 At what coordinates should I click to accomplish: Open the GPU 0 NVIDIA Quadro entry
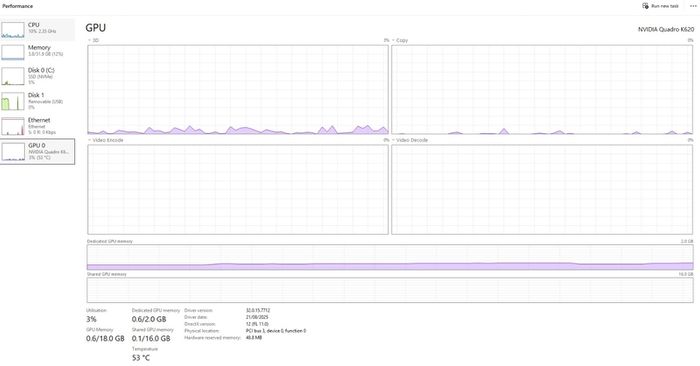[x=38, y=152]
